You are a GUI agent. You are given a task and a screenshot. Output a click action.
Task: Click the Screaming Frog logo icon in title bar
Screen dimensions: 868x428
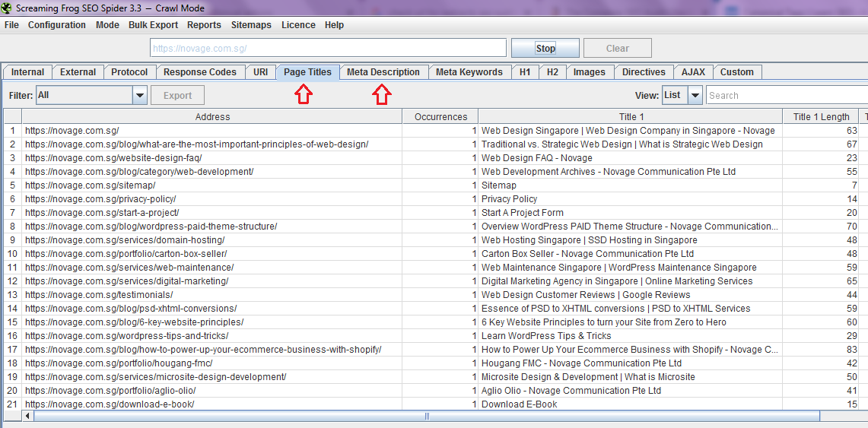pyautogui.click(x=7, y=8)
